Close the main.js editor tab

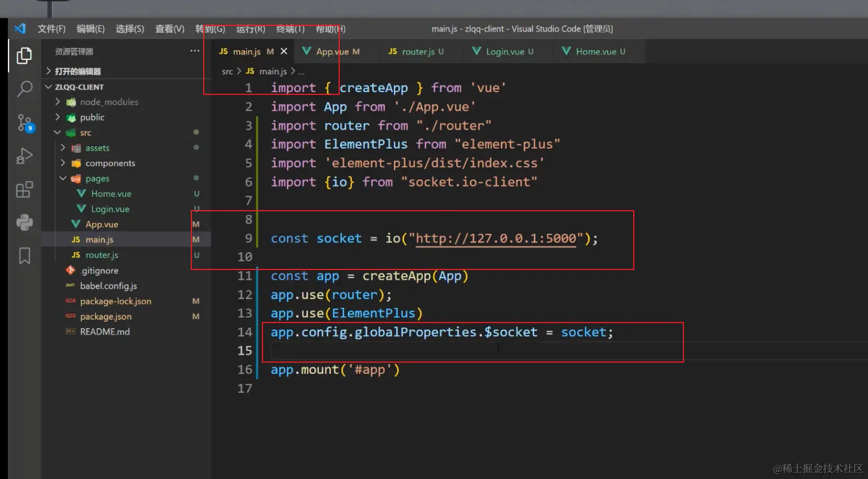point(284,51)
